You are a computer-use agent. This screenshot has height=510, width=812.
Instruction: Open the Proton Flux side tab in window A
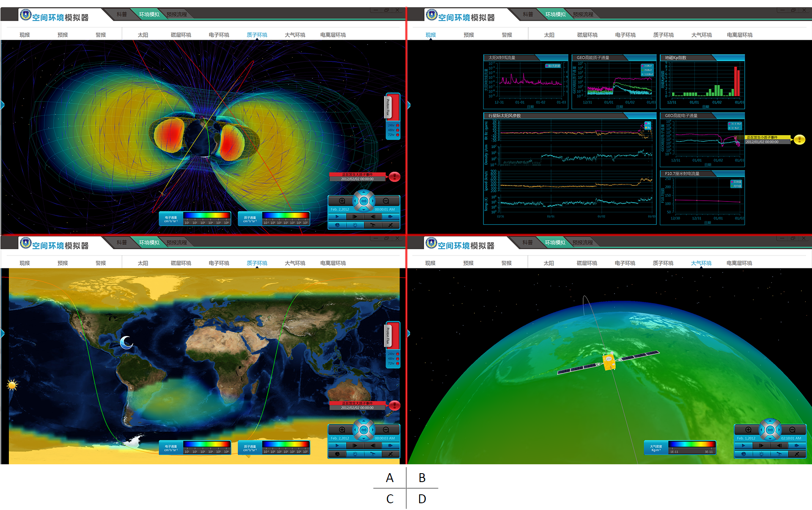388,107
